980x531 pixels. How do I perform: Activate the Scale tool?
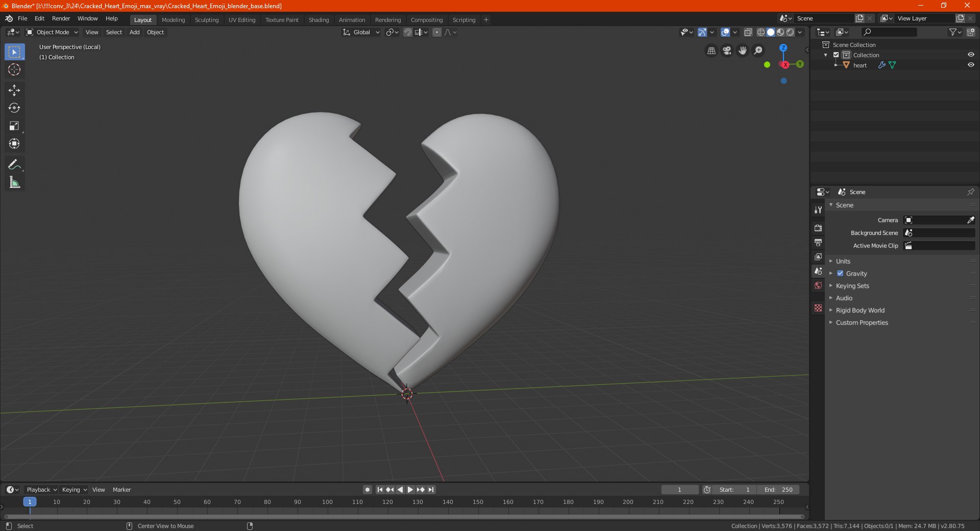coord(14,126)
